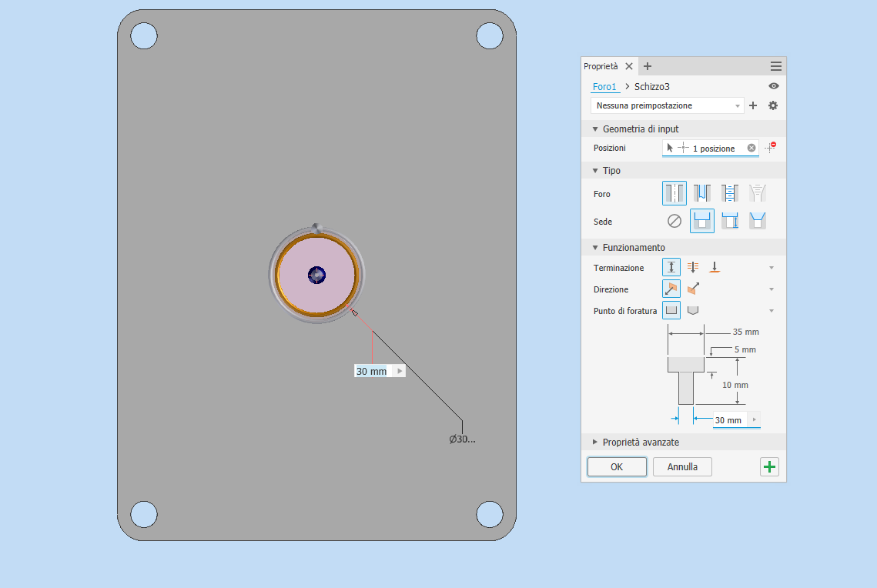This screenshot has height=588, width=877.
Task: Click Foro1 breadcrumb link
Action: (x=604, y=87)
